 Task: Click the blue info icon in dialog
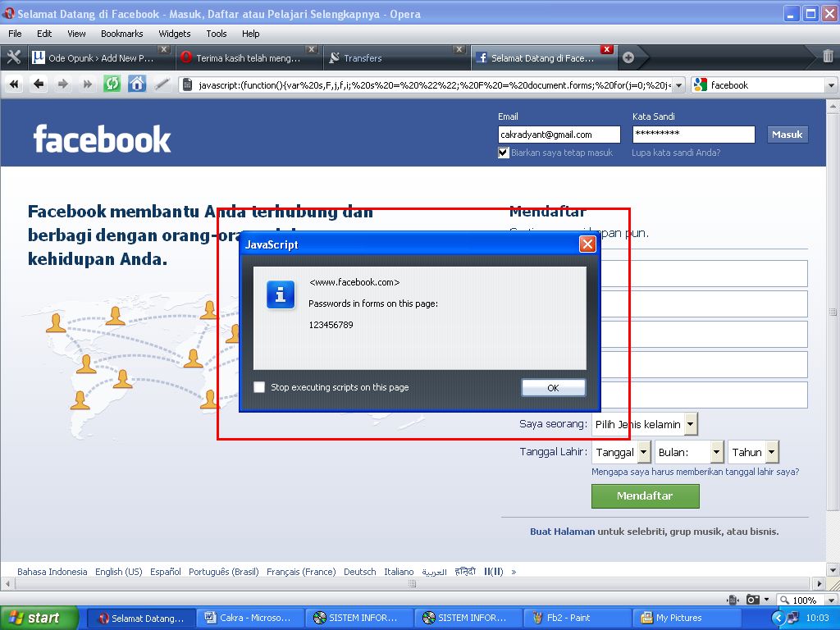tap(281, 294)
